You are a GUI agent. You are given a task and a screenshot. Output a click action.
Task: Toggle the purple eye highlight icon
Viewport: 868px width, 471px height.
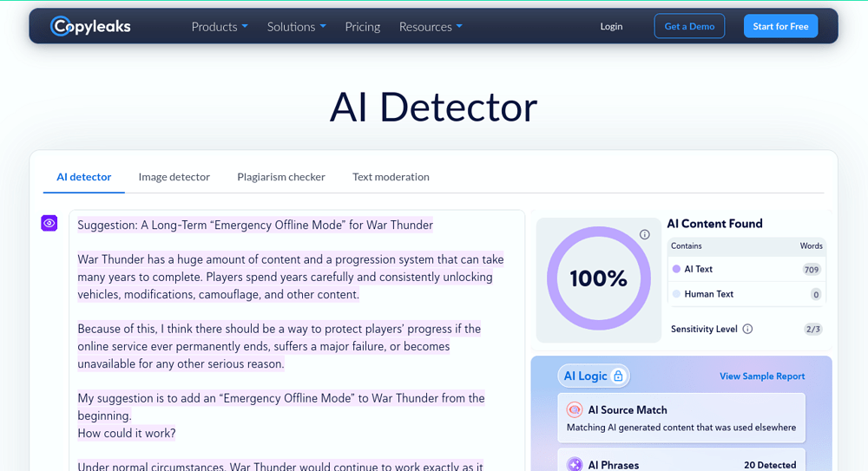(49, 223)
